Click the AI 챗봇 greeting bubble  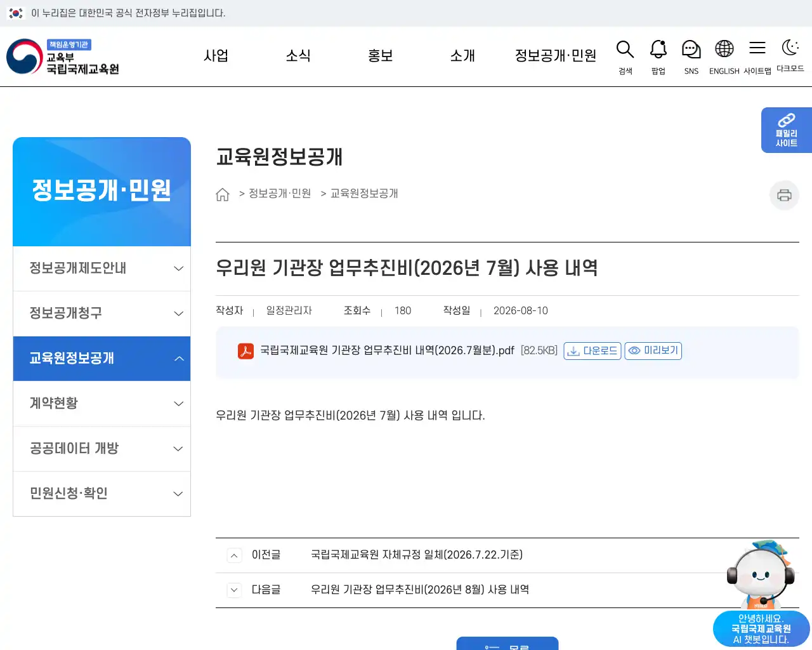(761, 629)
